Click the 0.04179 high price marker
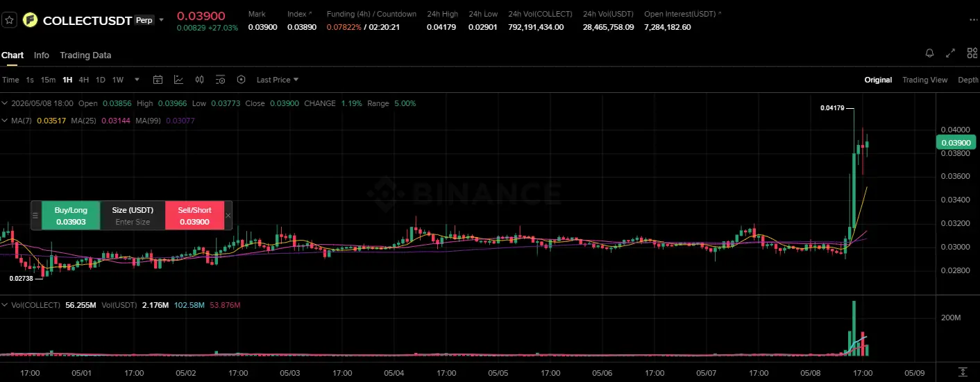980x382 pixels. click(832, 108)
